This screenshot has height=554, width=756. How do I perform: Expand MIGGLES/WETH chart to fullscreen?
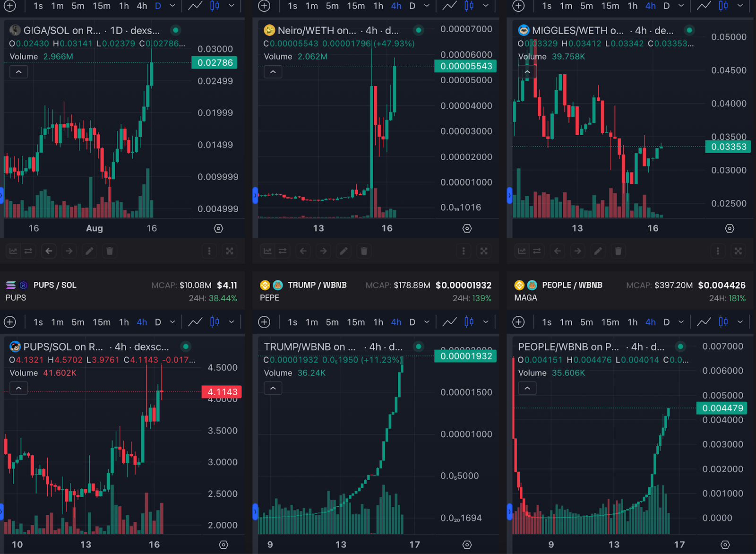click(738, 251)
